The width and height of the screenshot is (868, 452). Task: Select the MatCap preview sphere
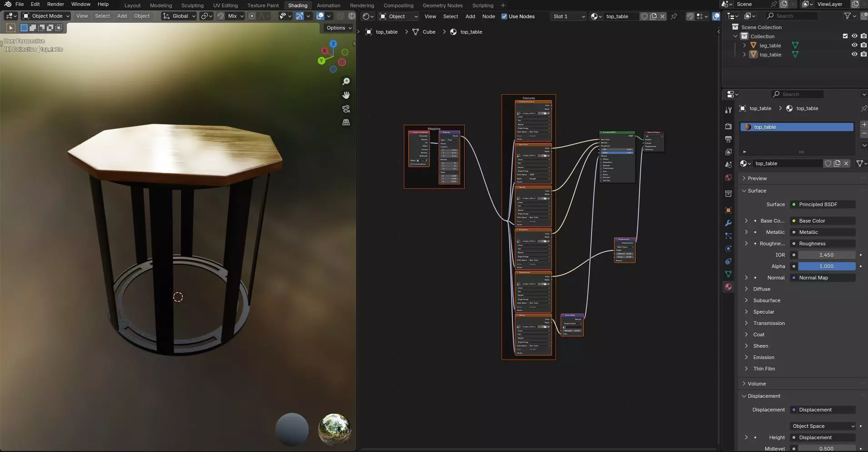point(292,430)
